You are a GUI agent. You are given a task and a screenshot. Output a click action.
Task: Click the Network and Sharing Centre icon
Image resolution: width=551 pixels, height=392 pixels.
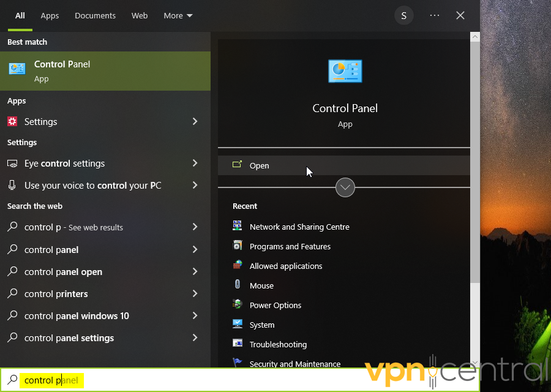point(237,226)
